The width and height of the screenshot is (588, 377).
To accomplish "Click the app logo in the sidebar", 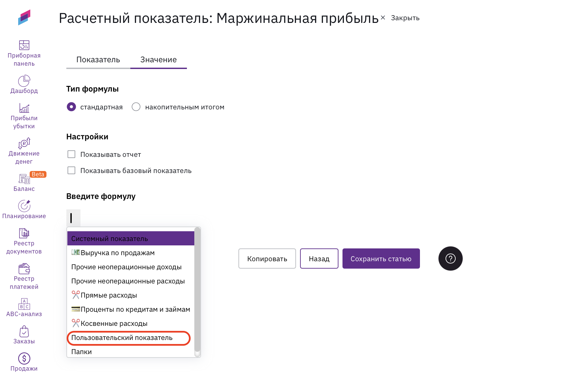I will [24, 17].
